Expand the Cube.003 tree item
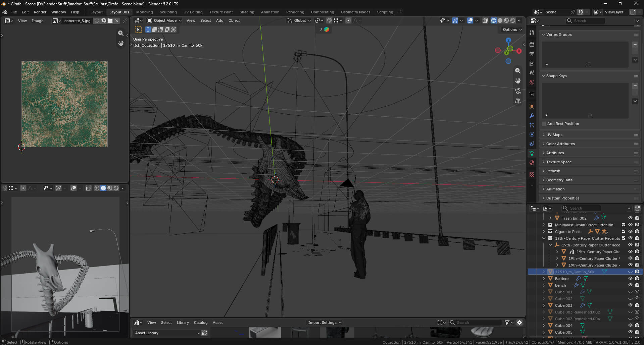The height and width of the screenshot is (345, 644). [x=544, y=305]
